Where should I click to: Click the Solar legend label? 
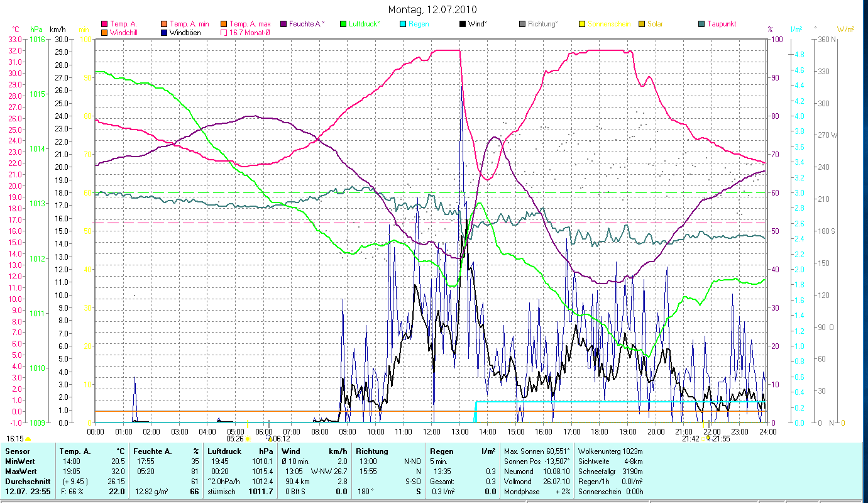click(655, 24)
